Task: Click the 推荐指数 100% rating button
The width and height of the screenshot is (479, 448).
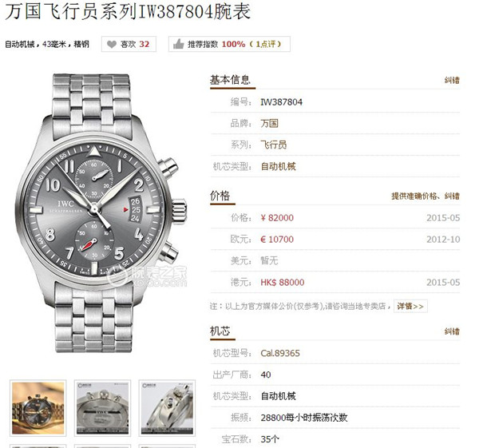Action: [x=229, y=44]
